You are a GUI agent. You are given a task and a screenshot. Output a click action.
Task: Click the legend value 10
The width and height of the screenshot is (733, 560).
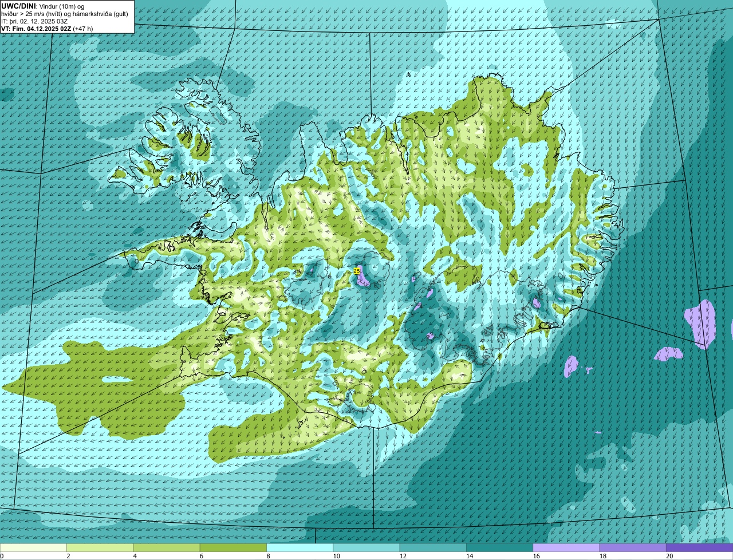(x=336, y=556)
